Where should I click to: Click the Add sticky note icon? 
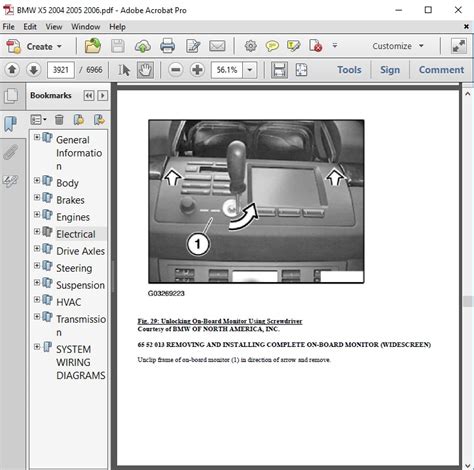(x=272, y=46)
